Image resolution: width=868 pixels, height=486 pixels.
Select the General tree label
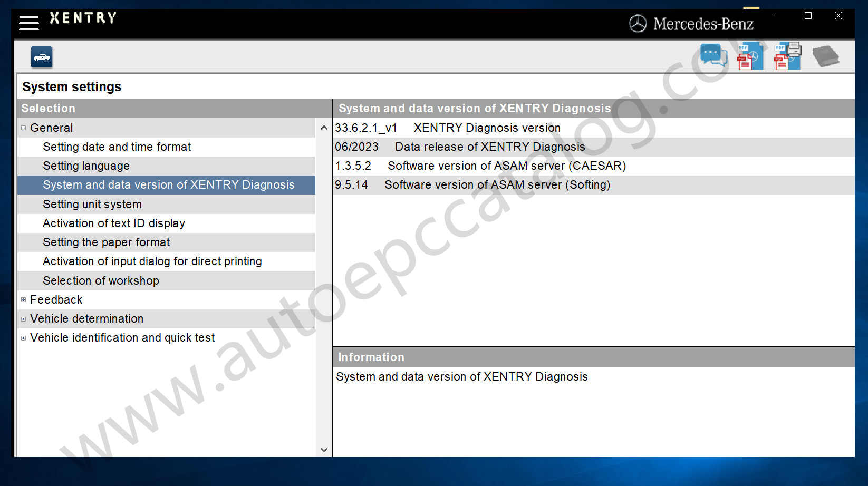(x=52, y=128)
